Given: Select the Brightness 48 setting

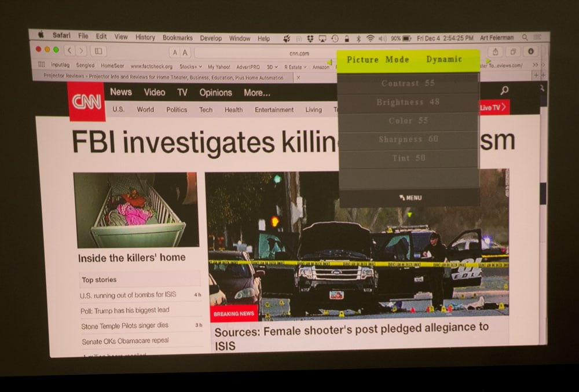Looking at the screenshot, I should pyautogui.click(x=408, y=102).
